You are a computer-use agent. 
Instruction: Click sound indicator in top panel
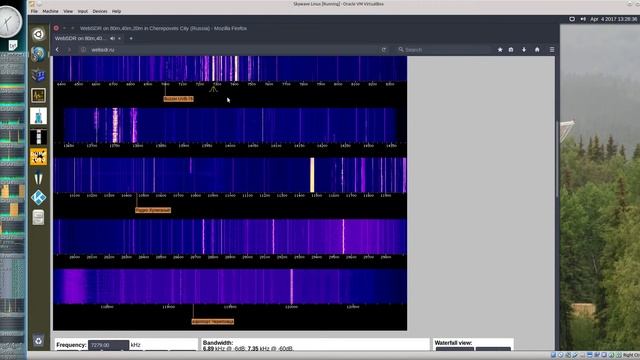[583, 19]
